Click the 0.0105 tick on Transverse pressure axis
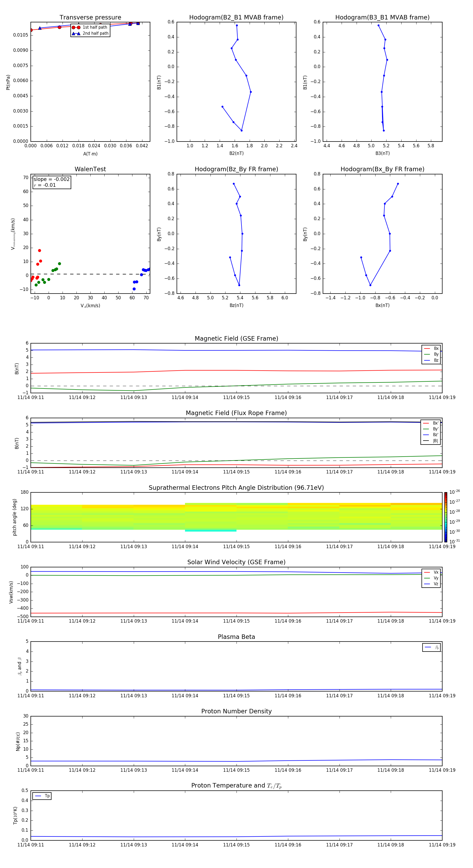473x868 pixels. (20, 36)
